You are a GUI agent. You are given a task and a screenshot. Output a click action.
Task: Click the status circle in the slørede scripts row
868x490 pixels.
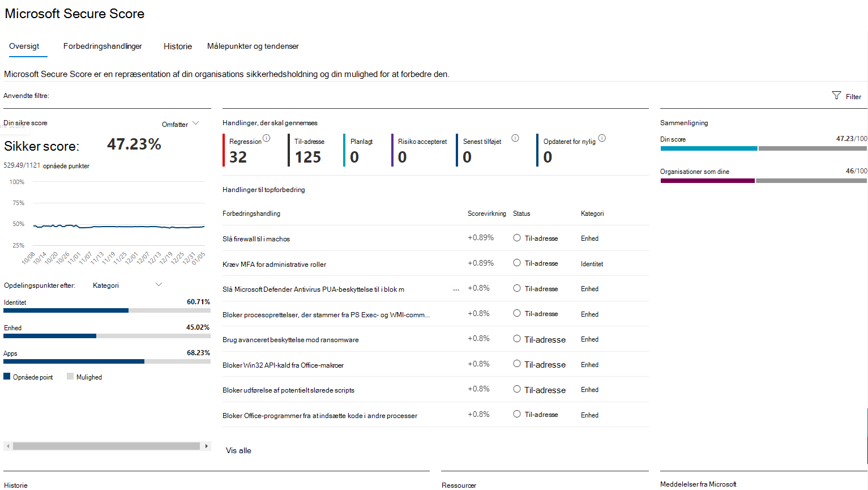click(517, 389)
